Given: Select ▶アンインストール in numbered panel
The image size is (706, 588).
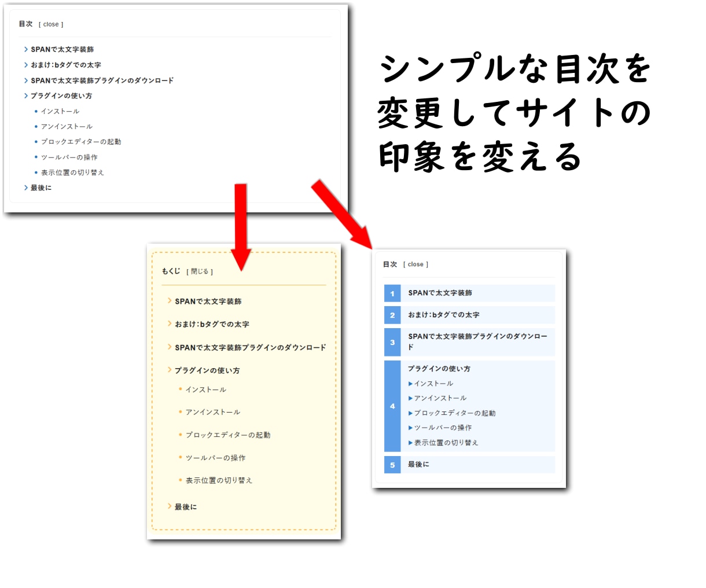Looking at the screenshot, I should 437,398.
